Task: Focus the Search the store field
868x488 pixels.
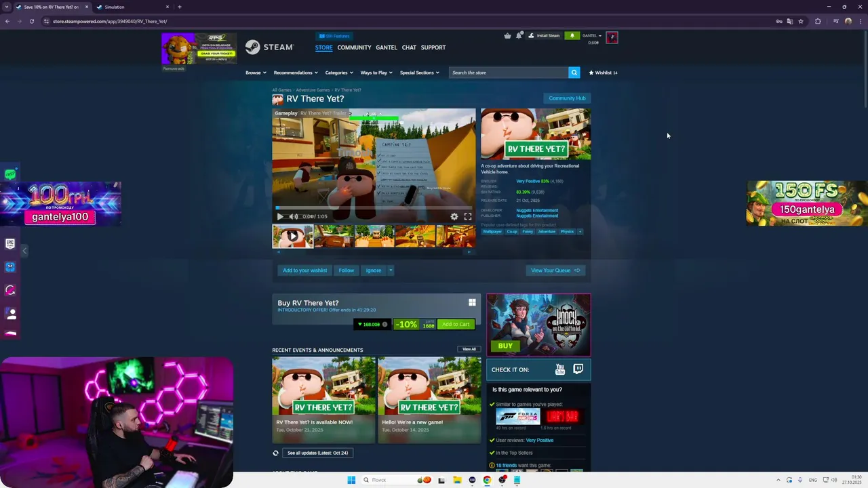Action: click(508, 73)
